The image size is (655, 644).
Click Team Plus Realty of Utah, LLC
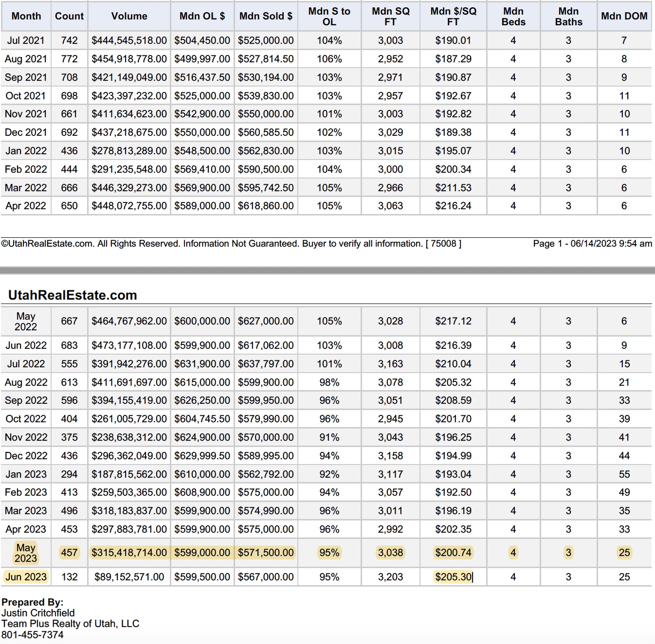pos(70,624)
